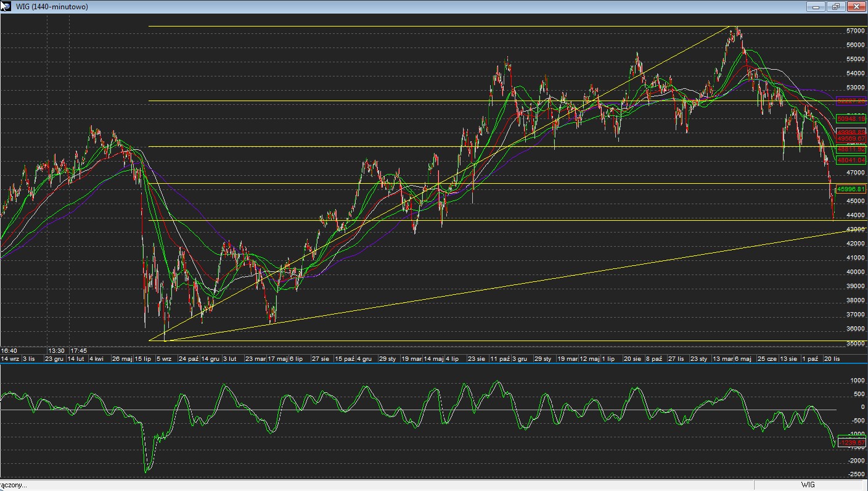
Task: Click the '13 mar' date label near the peak
Action: (723, 358)
